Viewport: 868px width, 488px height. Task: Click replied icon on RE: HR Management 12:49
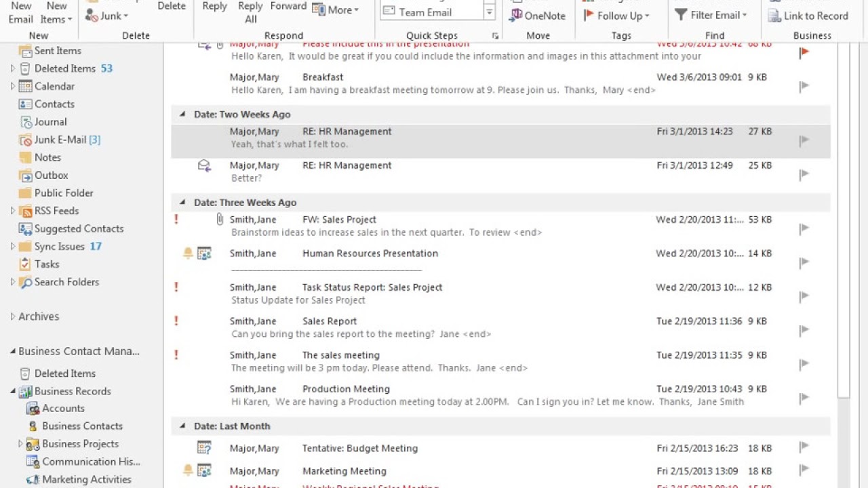(204, 165)
